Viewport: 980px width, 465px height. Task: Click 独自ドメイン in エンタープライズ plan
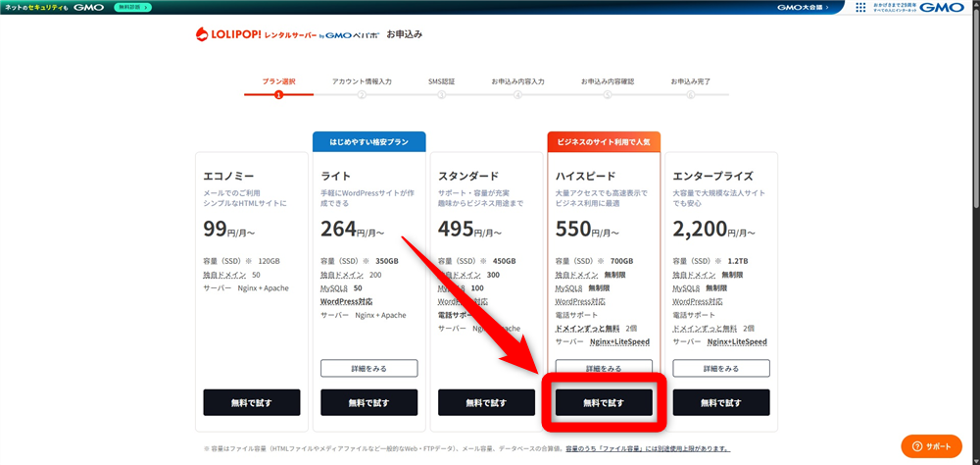point(695,275)
